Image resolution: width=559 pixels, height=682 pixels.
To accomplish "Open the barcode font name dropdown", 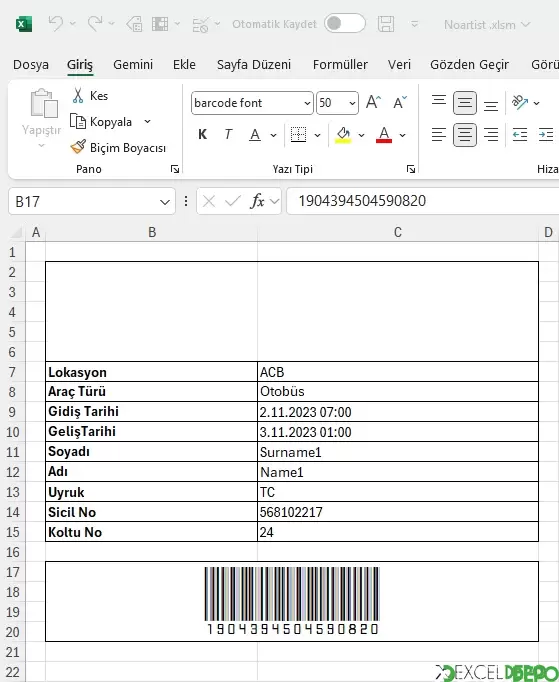I will [307, 103].
